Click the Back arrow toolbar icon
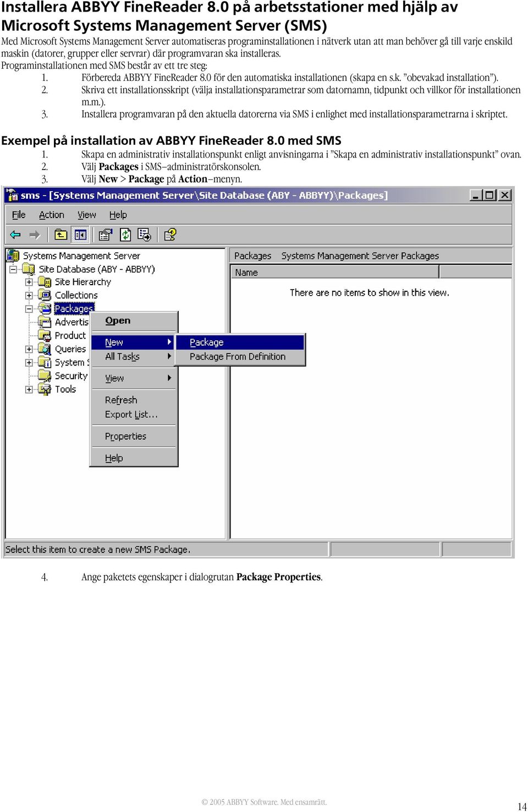 click(15, 235)
